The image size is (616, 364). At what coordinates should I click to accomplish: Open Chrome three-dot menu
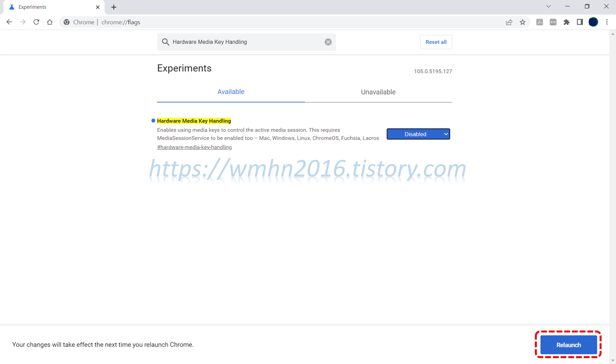(607, 22)
